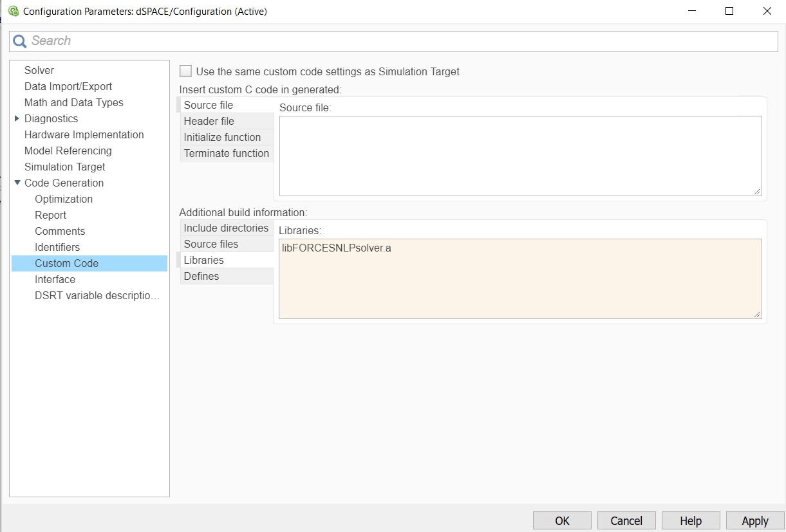Select Solver in the category tree

[39, 70]
